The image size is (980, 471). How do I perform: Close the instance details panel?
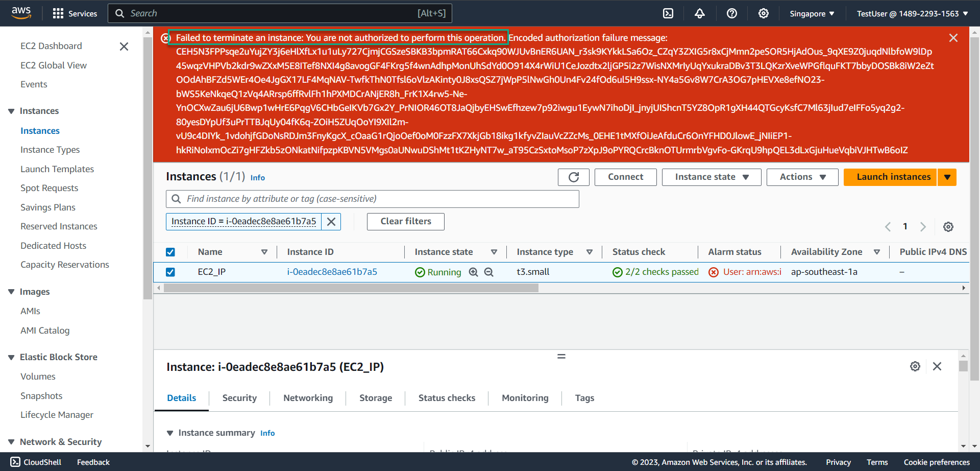(x=937, y=366)
